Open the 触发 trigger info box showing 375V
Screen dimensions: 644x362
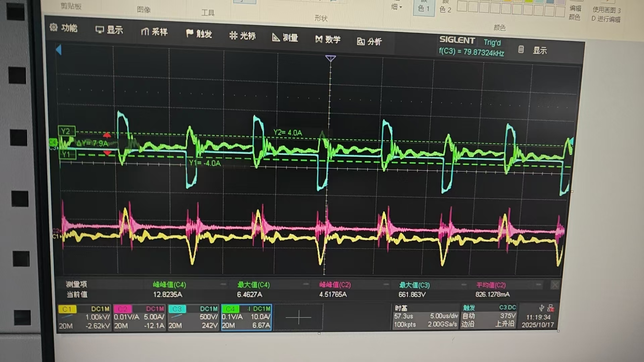[x=489, y=316]
